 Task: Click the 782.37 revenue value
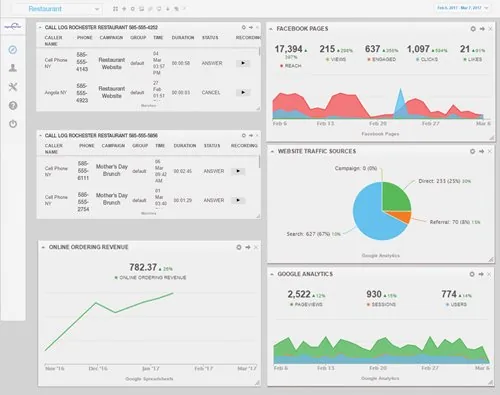click(x=143, y=267)
